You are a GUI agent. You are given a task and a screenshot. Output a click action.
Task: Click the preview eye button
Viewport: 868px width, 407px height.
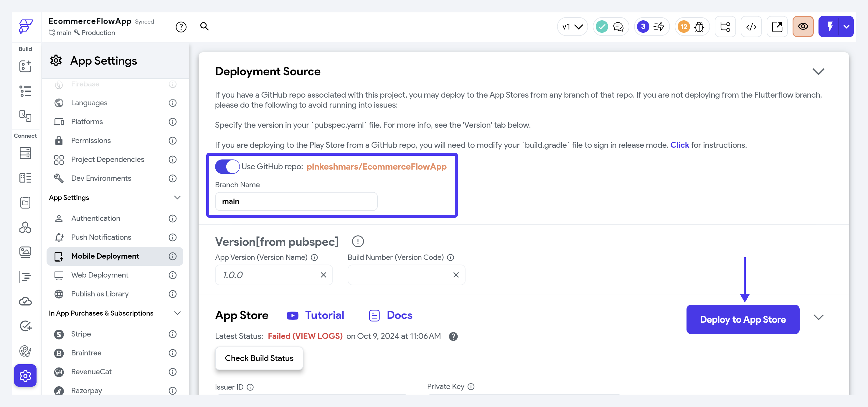click(803, 27)
